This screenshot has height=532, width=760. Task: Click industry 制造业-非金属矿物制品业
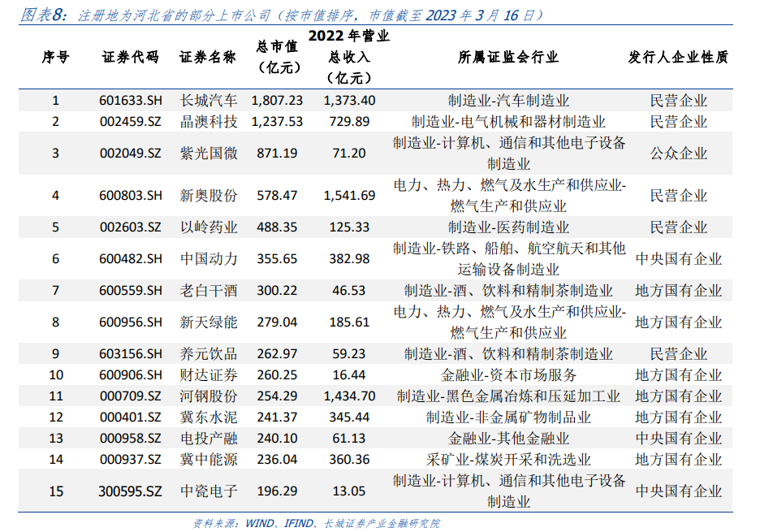point(508,417)
